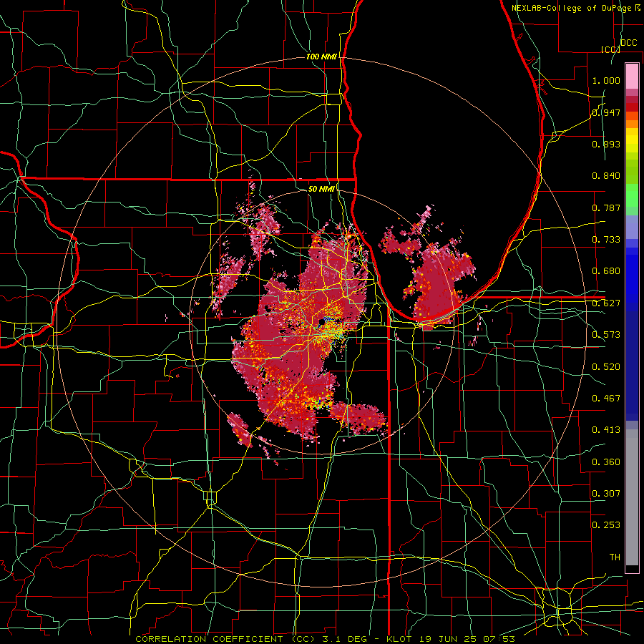Click the CORRELATION COEFFICIENT (CC) caption
The height and width of the screenshot is (644, 644).
225,639
